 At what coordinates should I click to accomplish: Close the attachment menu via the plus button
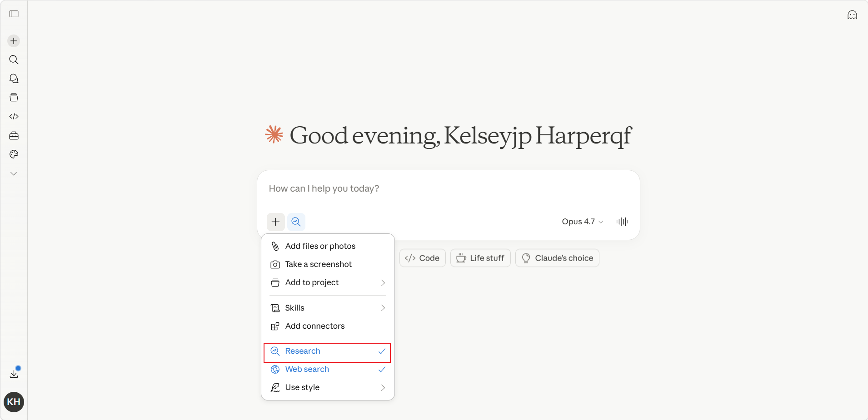click(275, 222)
